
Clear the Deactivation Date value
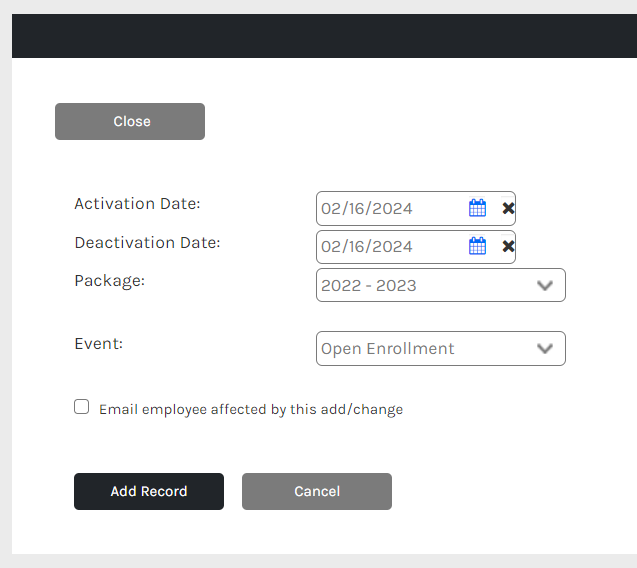tap(508, 246)
